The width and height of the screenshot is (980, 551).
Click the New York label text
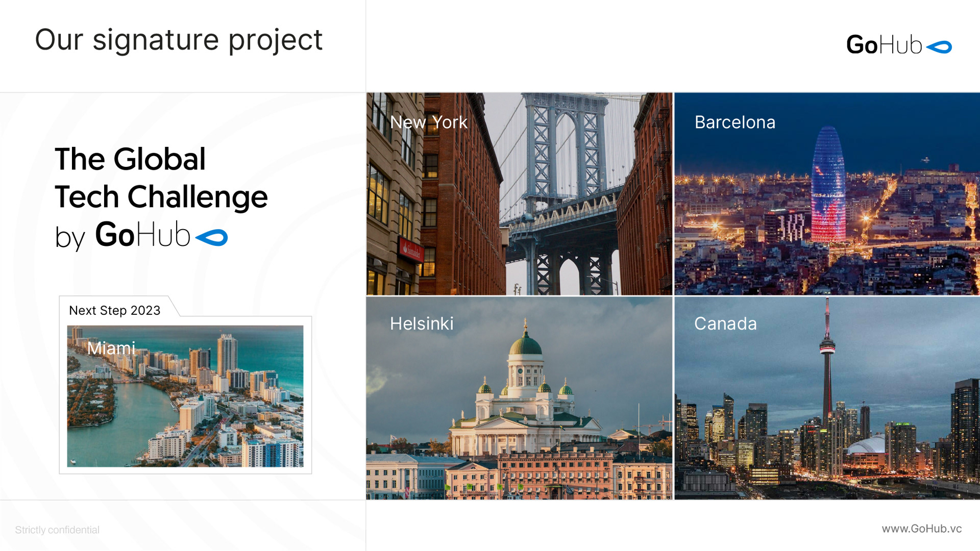[x=428, y=122]
